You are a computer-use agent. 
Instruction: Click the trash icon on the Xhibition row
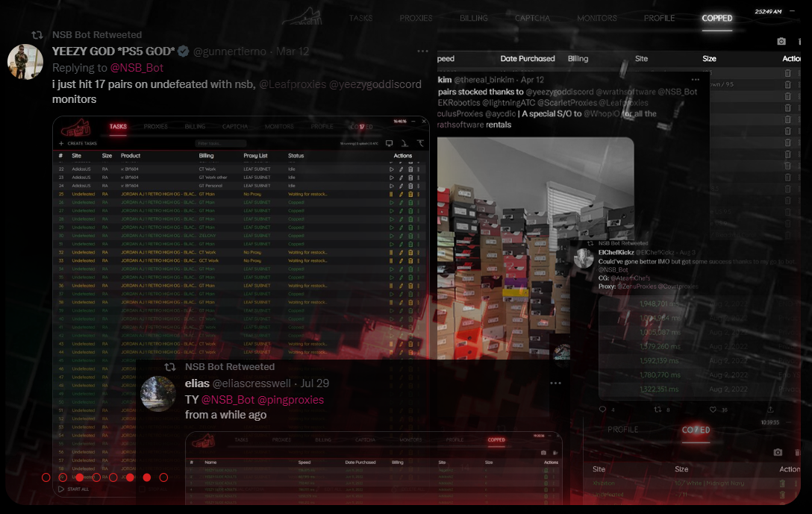click(x=782, y=483)
